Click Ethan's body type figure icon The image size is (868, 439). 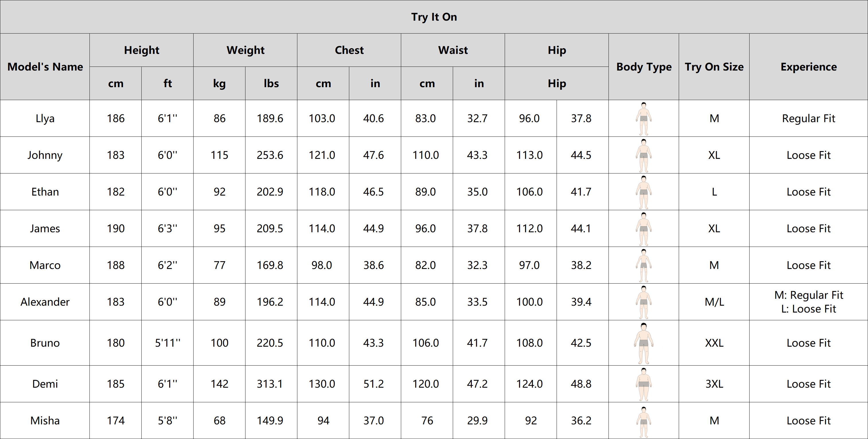643,192
